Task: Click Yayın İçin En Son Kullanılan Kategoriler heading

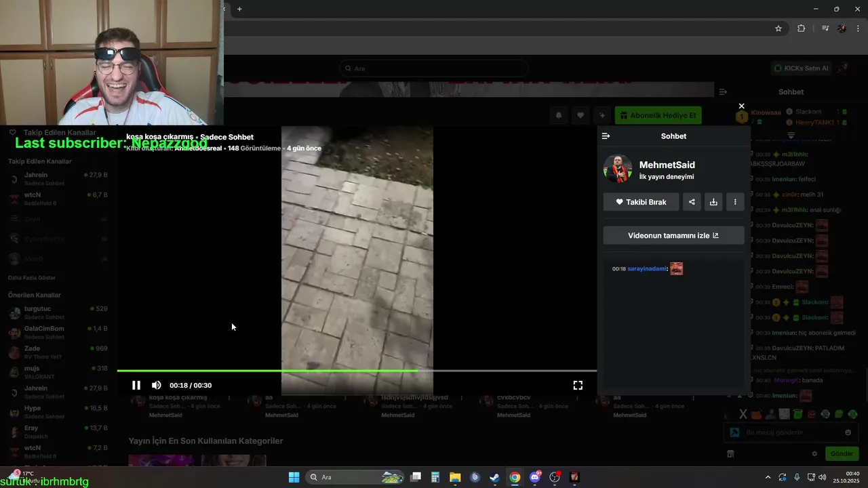Action: pos(205,441)
